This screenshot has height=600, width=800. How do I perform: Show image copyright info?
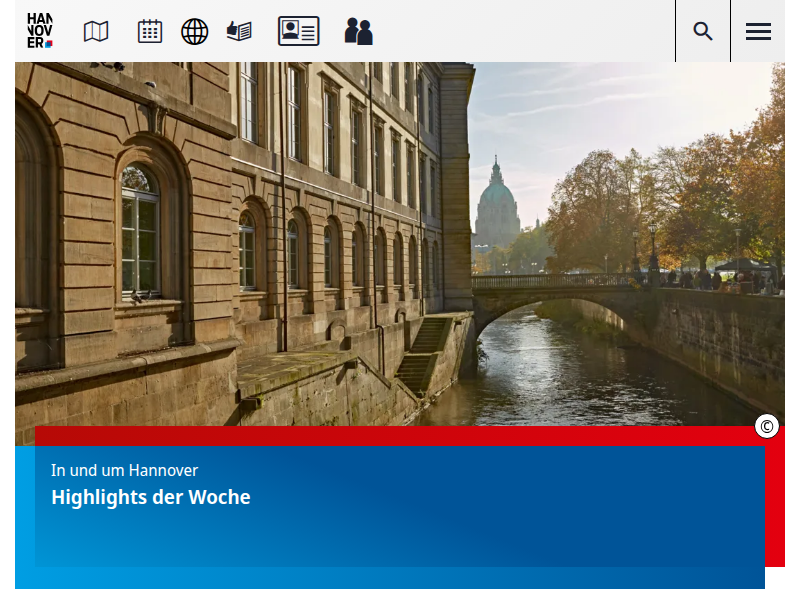pos(766,426)
